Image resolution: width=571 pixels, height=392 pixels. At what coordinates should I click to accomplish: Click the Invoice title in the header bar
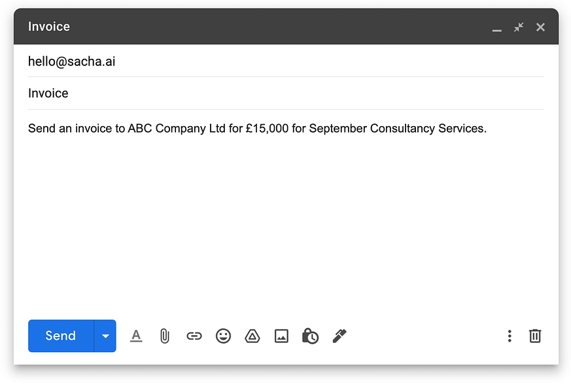[x=49, y=27]
